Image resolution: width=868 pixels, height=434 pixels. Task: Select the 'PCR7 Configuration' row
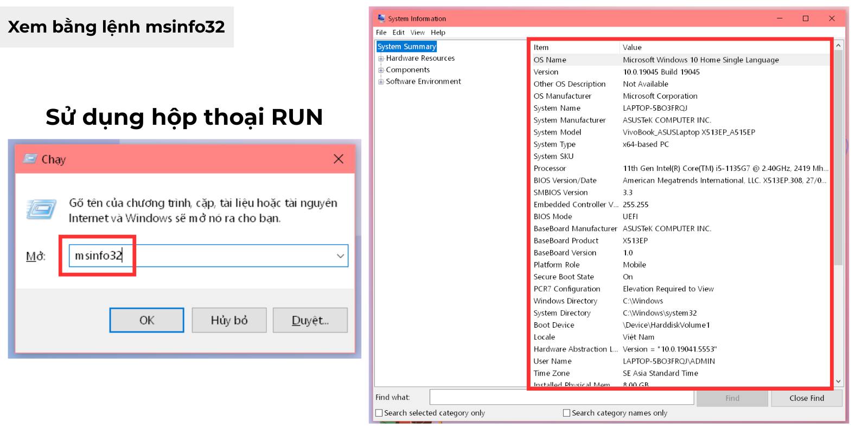pyautogui.click(x=680, y=289)
